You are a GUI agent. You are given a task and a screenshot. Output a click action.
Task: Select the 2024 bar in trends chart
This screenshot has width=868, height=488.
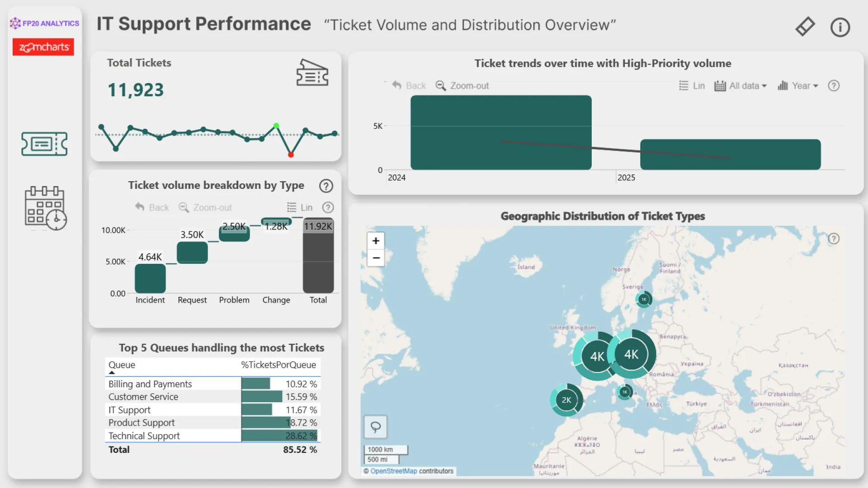(501, 132)
